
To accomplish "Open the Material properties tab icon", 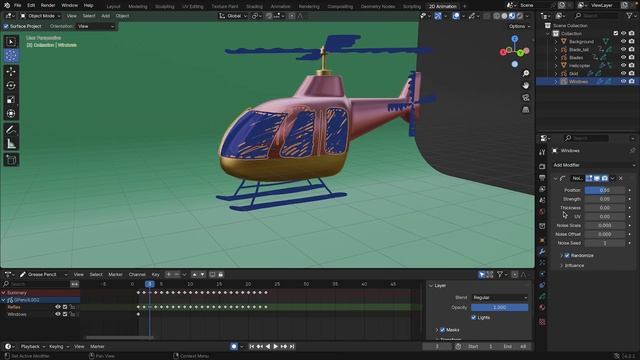I will (542, 307).
